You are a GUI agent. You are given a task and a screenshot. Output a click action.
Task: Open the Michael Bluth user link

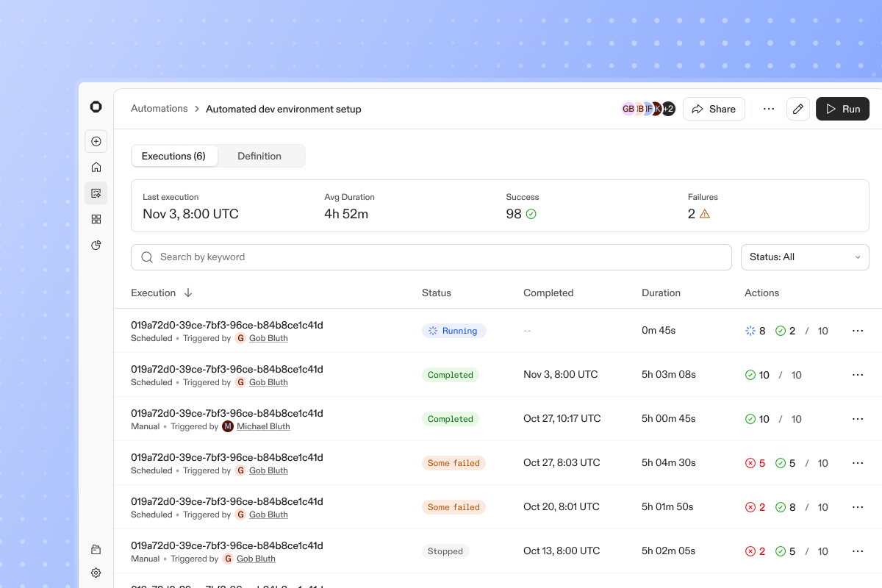263,426
